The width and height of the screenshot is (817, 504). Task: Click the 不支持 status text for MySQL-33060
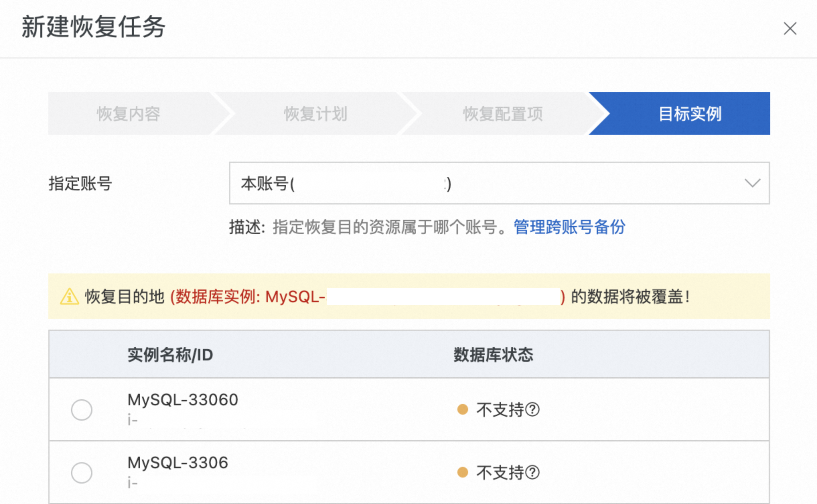tap(500, 410)
